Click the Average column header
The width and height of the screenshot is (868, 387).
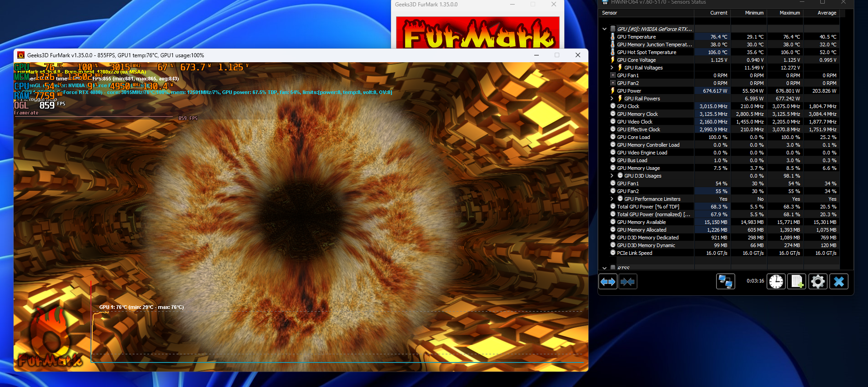pos(821,13)
